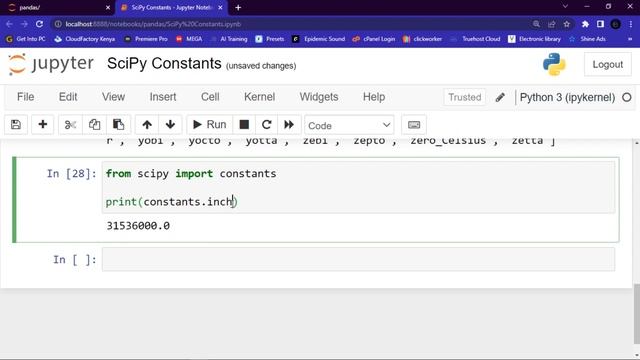640x360 pixels.
Task: Open the Edit menu
Action: [68, 97]
